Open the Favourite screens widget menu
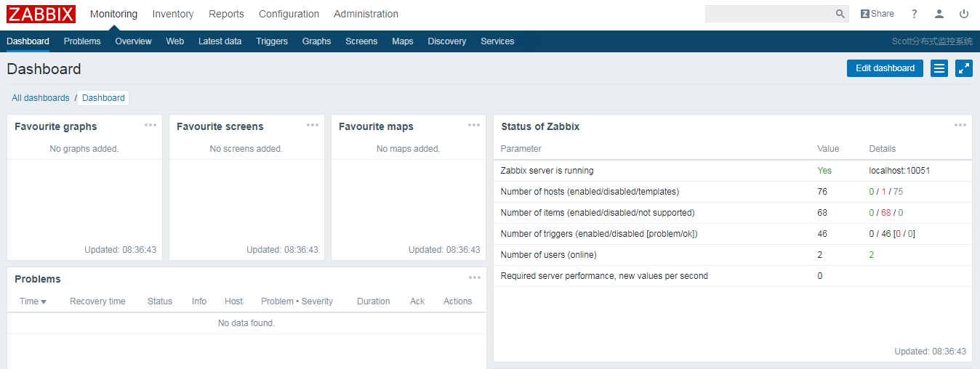This screenshot has width=980, height=369. pos(313,125)
